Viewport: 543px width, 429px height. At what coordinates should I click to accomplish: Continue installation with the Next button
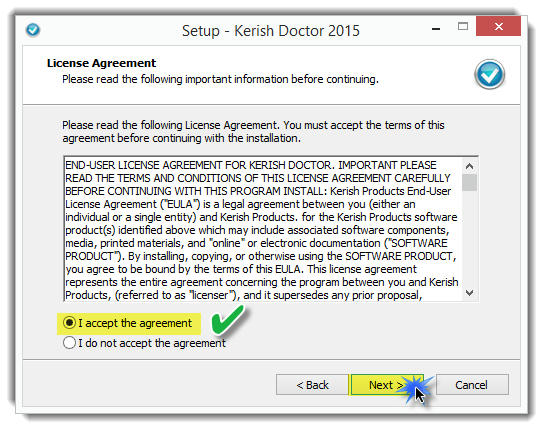pyautogui.click(x=387, y=385)
